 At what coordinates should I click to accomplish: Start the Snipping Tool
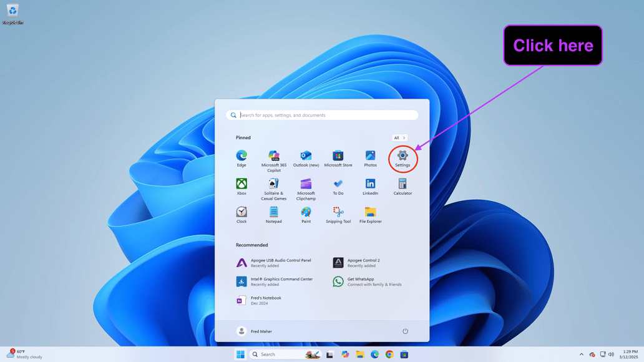pyautogui.click(x=338, y=212)
